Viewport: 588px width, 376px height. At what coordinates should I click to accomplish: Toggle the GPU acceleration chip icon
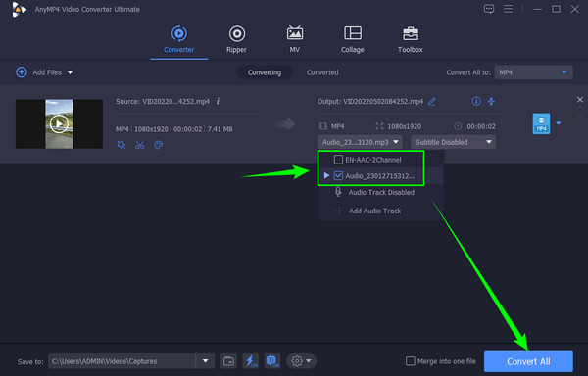(x=272, y=361)
